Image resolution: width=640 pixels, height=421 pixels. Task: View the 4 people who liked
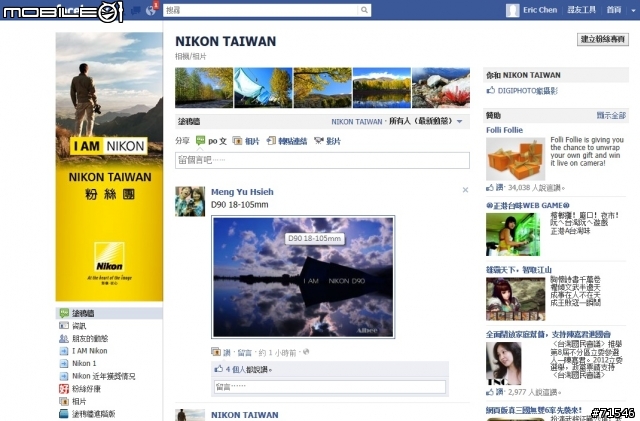235,369
